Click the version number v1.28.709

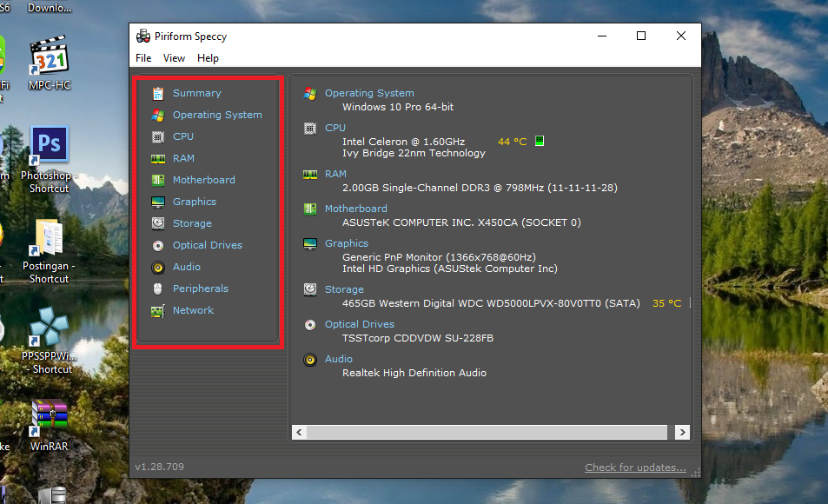point(160,467)
